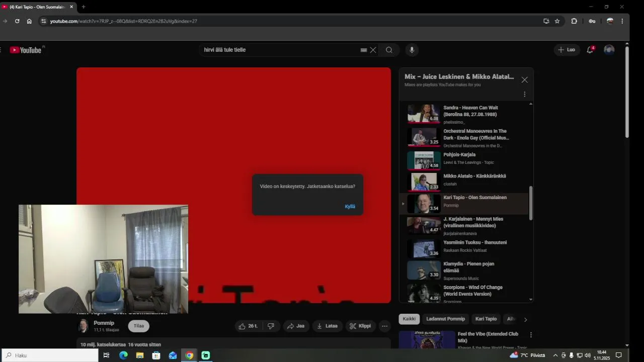
Task: Open a new Chrome tab
Action: (84, 7)
